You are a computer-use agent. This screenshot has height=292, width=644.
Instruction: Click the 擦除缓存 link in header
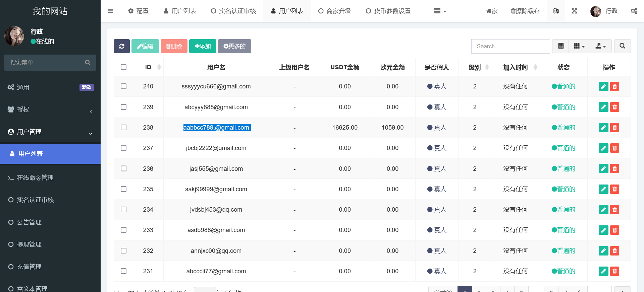525,11
